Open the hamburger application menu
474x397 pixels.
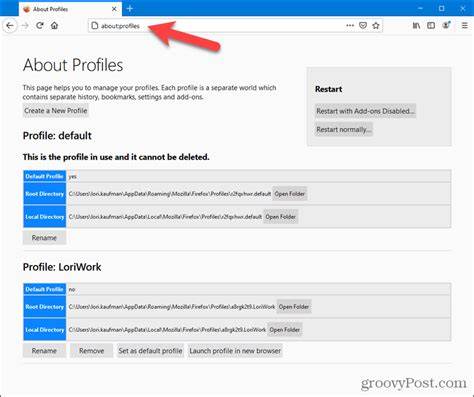point(465,25)
